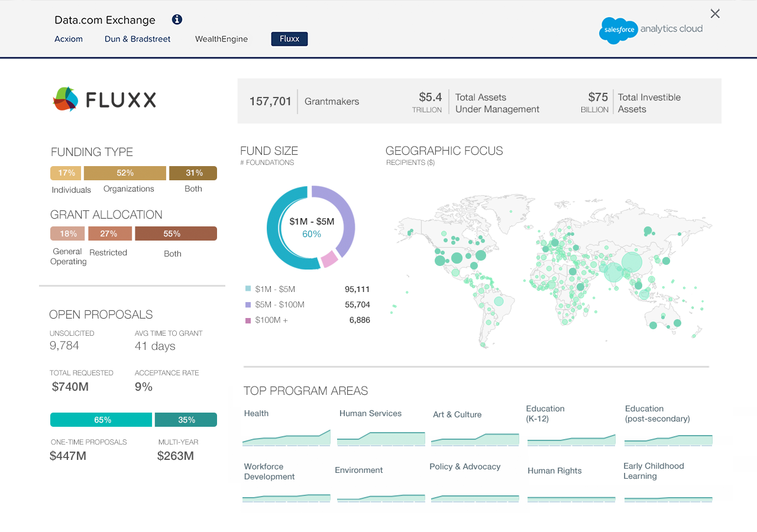Click the 52% Organizations funding bar

125,173
